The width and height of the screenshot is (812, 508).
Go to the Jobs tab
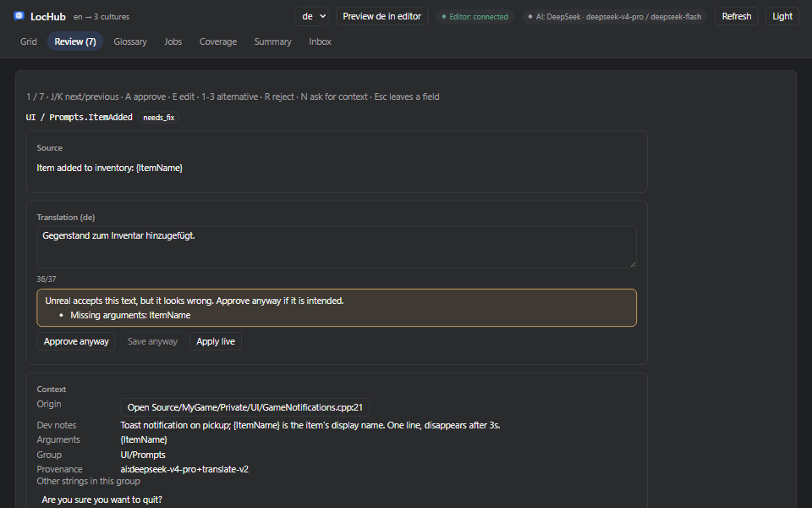point(173,41)
